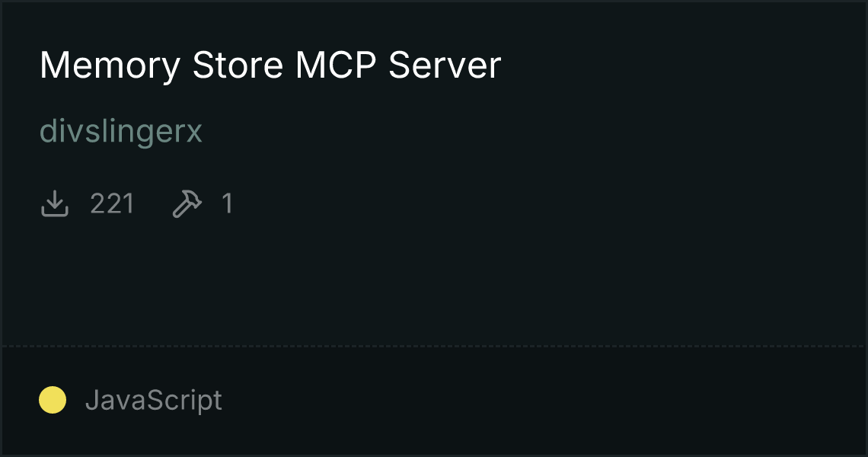Click the MCP text in the heading
The image size is (868, 457).
point(336,66)
